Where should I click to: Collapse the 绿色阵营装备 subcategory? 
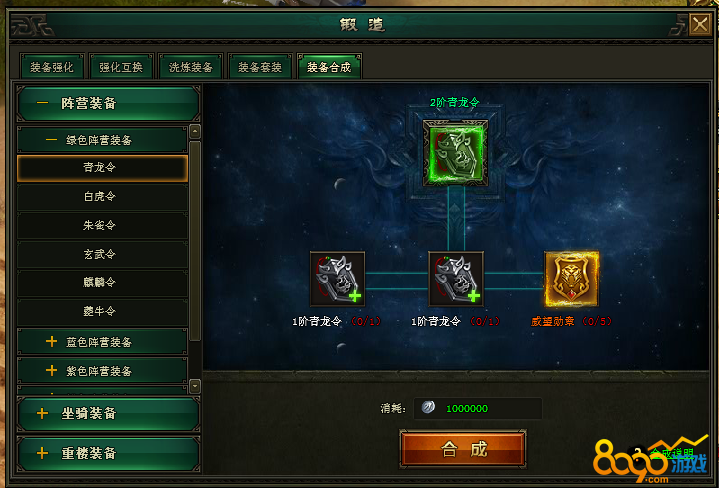[102, 140]
